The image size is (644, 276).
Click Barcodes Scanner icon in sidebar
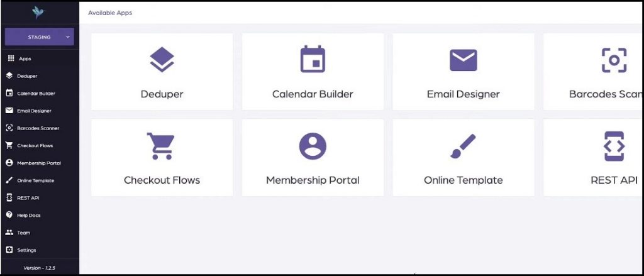9,128
